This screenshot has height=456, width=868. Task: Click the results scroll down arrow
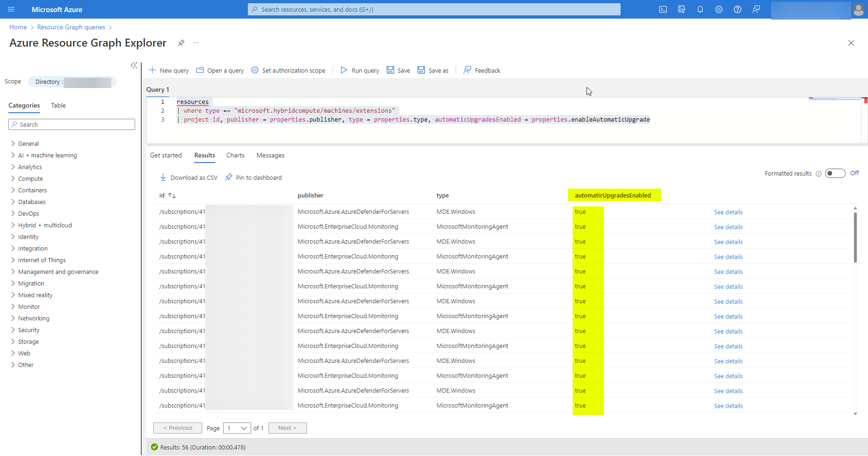click(855, 414)
